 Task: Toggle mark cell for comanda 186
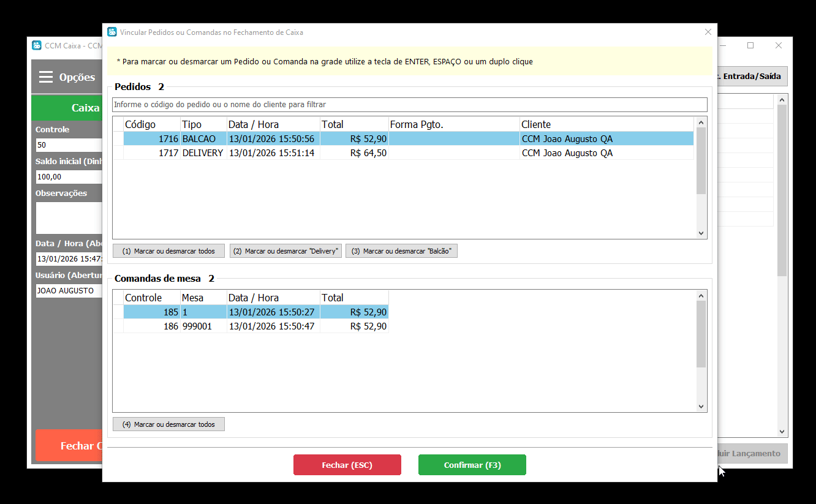coord(118,326)
